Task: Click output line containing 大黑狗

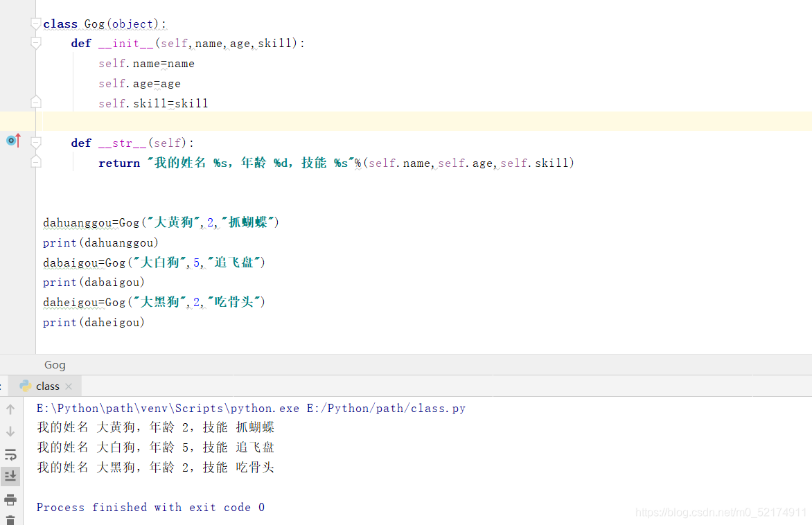Action: pos(156,468)
